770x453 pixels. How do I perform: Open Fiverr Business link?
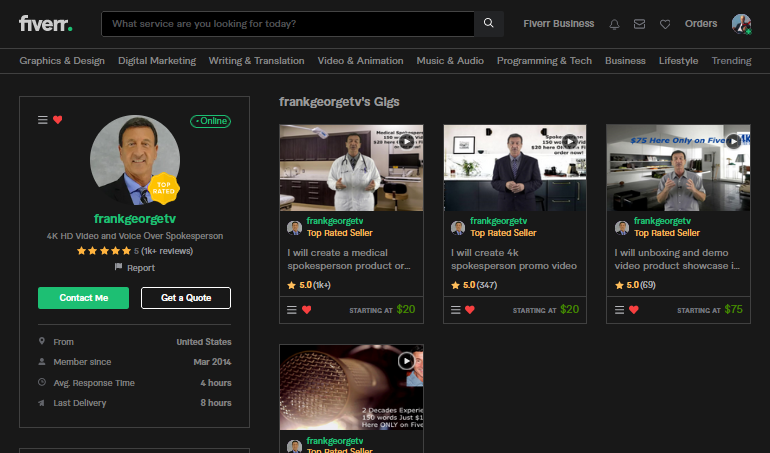(558, 24)
